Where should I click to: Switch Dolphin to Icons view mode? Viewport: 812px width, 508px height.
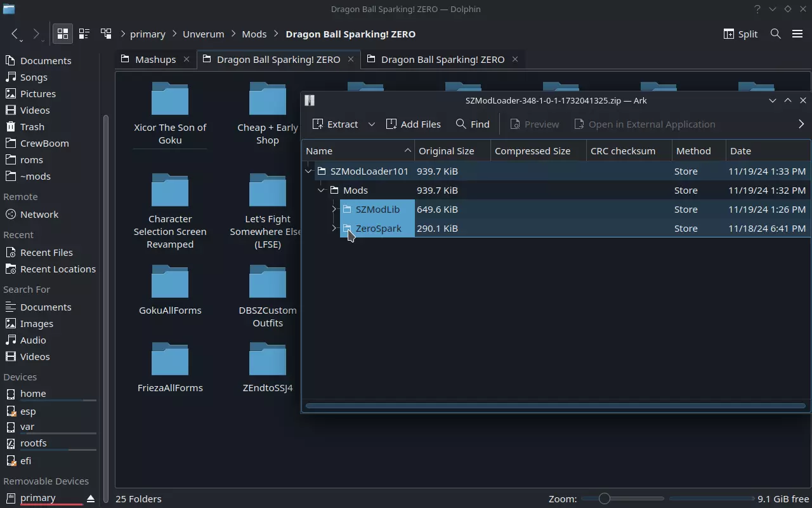coord(63,34)
